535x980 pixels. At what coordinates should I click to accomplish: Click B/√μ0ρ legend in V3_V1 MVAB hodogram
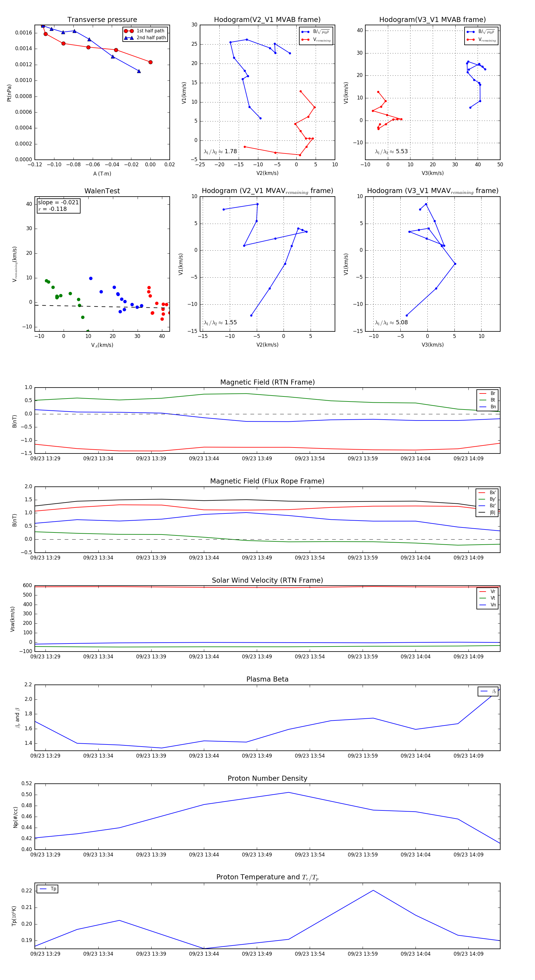(x=481, y=31)
